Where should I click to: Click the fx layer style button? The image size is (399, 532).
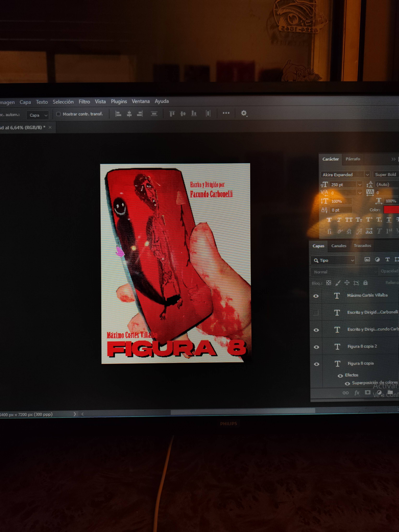pyautogui.click(x=357, y=393)
